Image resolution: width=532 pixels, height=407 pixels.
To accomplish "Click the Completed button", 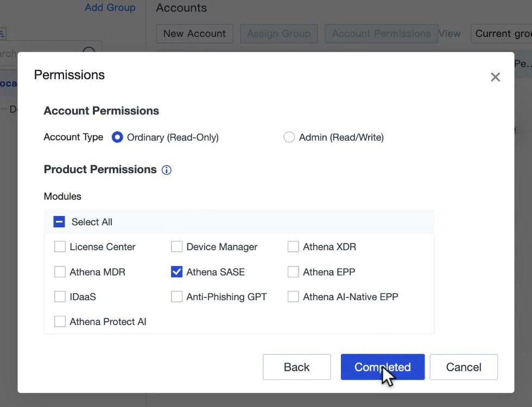I will point(383,367).
